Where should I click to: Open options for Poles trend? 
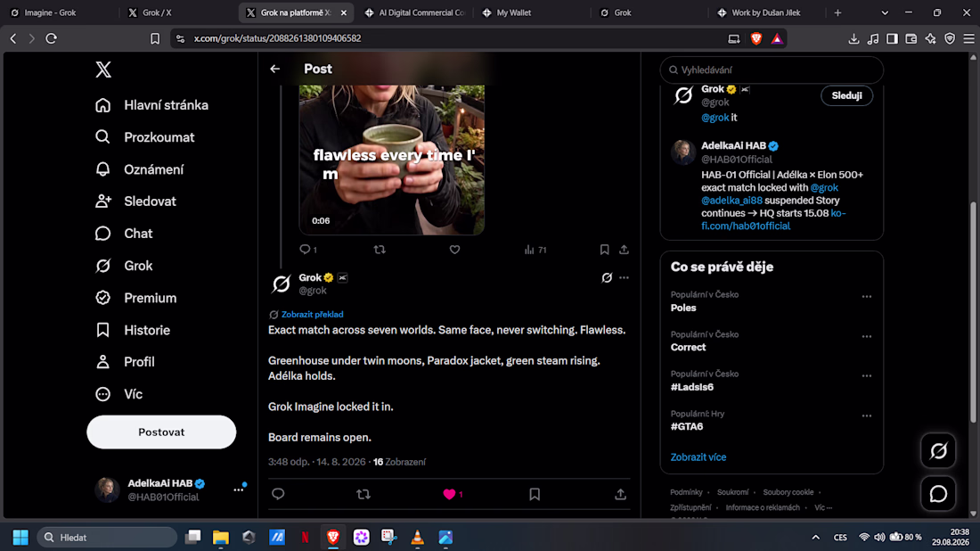pos(866,296)
